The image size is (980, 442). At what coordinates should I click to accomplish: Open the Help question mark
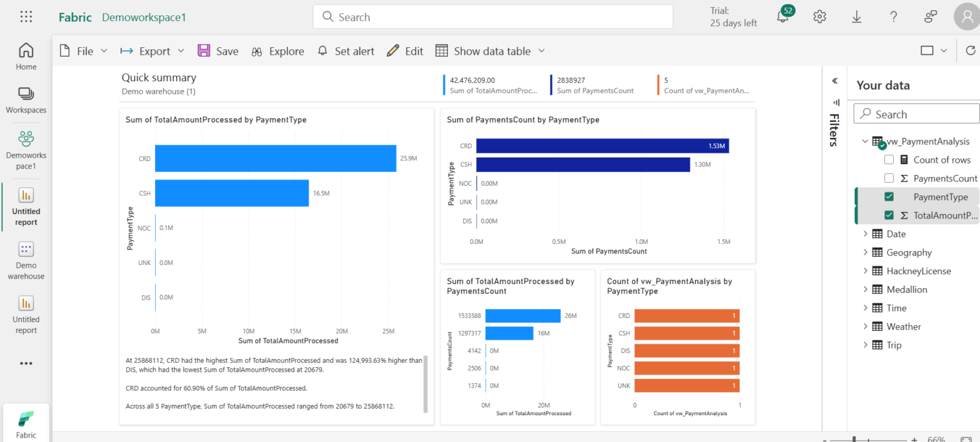[894, 17]
